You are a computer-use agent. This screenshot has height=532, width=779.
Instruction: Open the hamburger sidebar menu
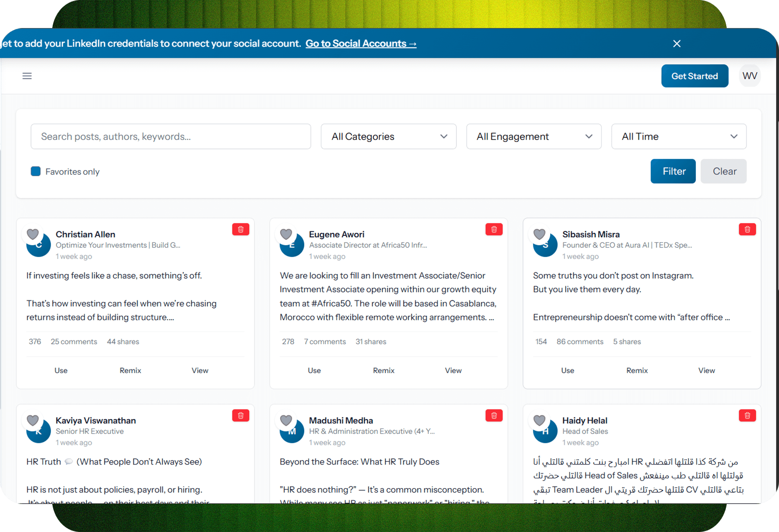point(27,76)
